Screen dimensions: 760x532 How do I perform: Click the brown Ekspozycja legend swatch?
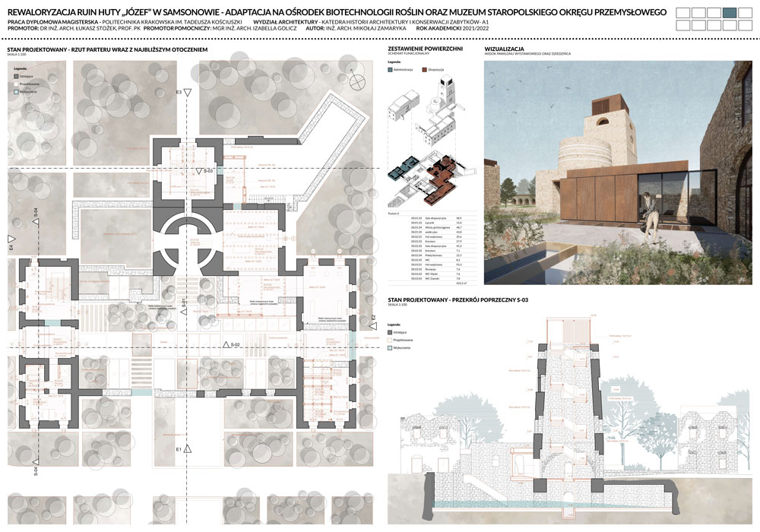tap(424, 69)
